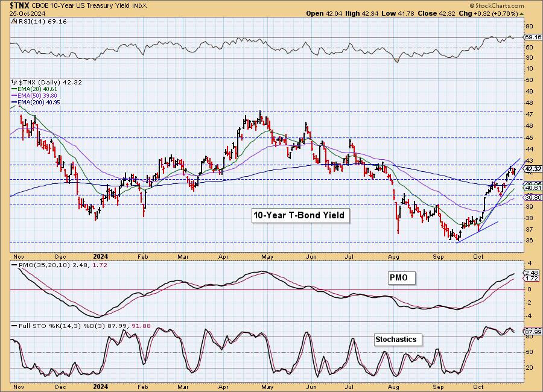The height and width of the screenshot is (392, 543).
Task: Click the 30 level on the RSI axis
Action: [529, 58]
